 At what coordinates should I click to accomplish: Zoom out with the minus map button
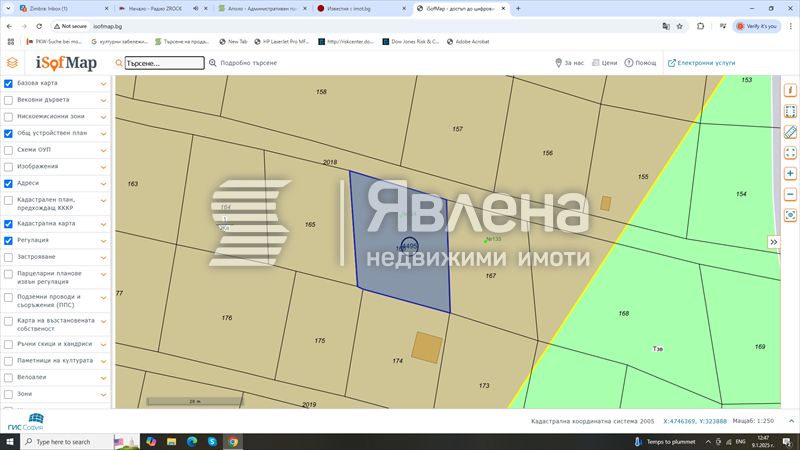[790, 194]
